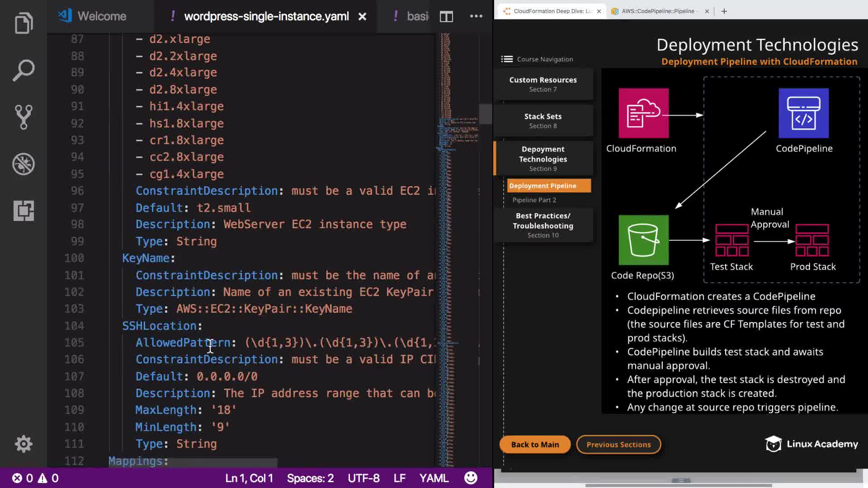The height and width of the screenshot is (488, 868).
Task: Open editor More Actions ellipsis
Action: [x=476, y=16]
